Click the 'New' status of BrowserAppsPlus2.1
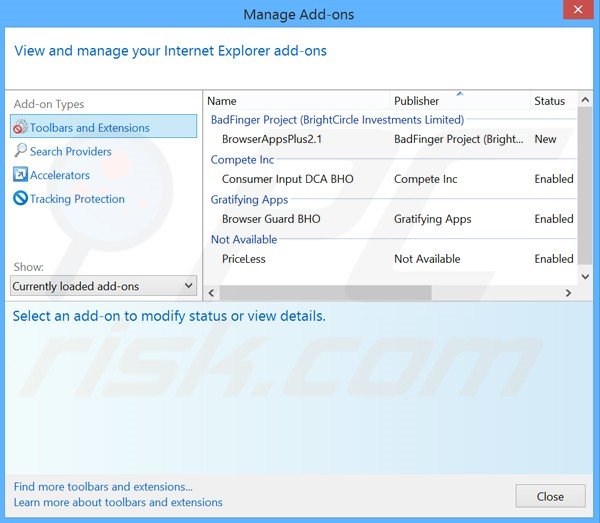The height and width of the screenshot is (523, 600). click(x=545, y=139)
